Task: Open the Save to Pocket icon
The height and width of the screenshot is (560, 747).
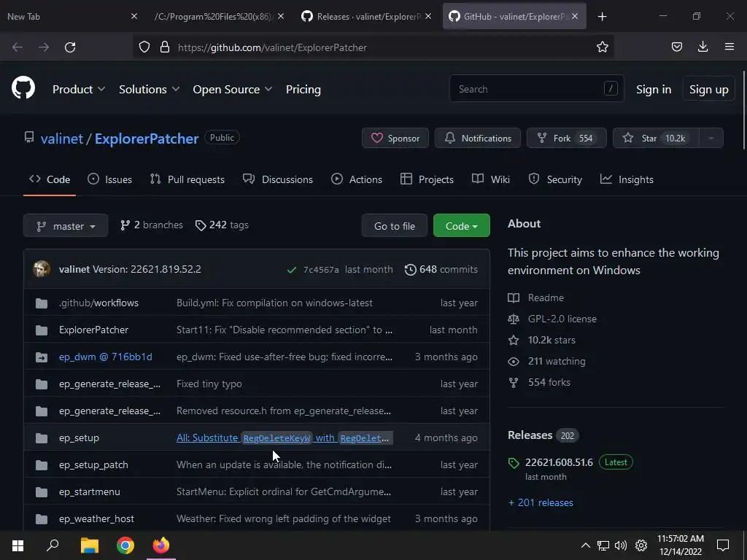Action: click(676, 47)
